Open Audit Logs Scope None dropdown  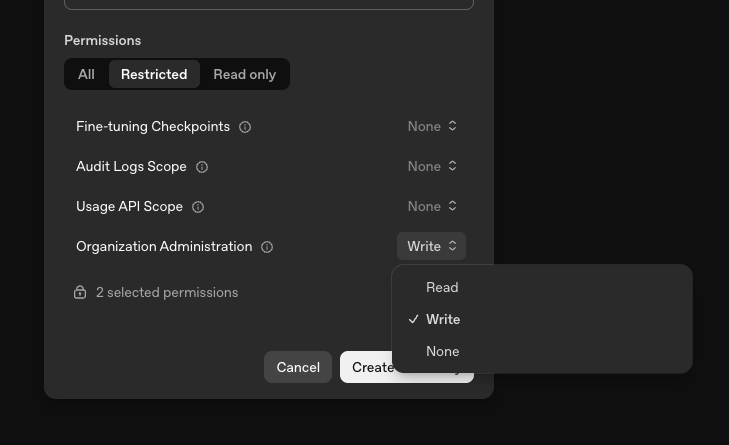pos(431,166)
